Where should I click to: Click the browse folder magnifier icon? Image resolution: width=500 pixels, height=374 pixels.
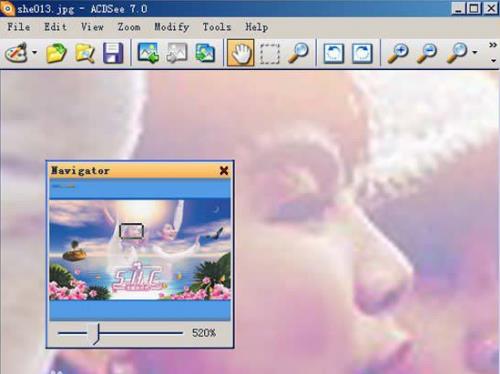point(85,53)
